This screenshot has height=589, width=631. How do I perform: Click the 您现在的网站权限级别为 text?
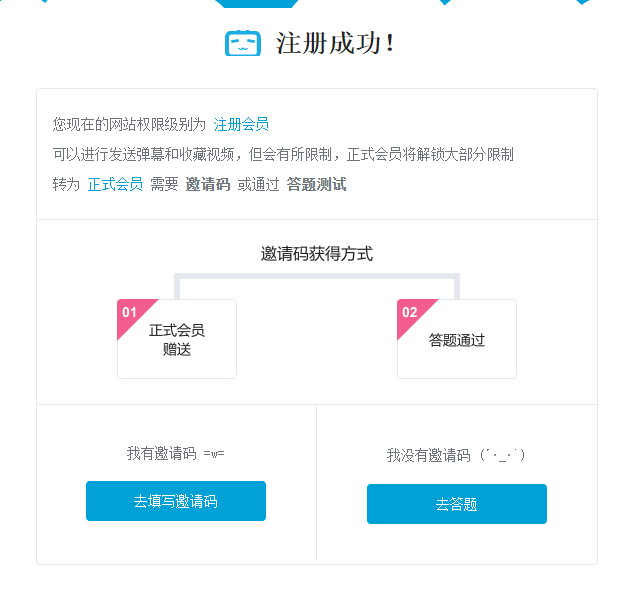[x=129, y=125]
